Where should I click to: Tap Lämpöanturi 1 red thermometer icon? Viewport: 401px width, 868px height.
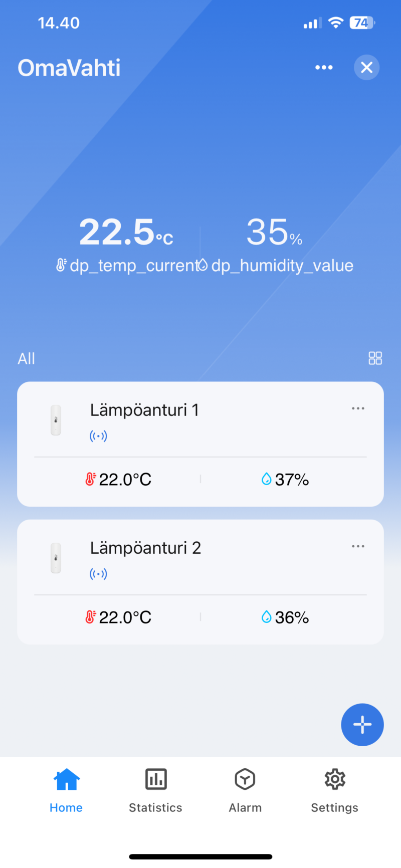[90, 480]
